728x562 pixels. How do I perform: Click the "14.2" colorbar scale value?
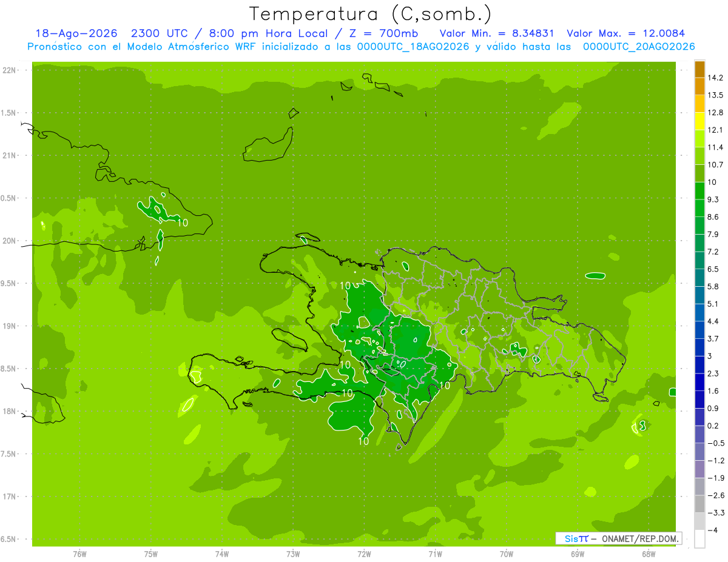click(716, 78)
